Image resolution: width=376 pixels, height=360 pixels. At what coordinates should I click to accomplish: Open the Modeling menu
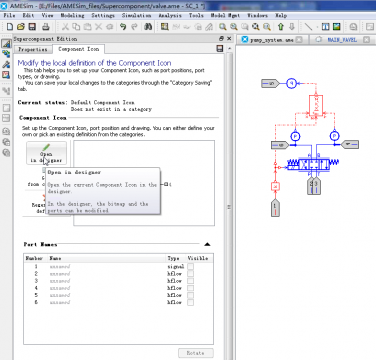coord(72,15)
